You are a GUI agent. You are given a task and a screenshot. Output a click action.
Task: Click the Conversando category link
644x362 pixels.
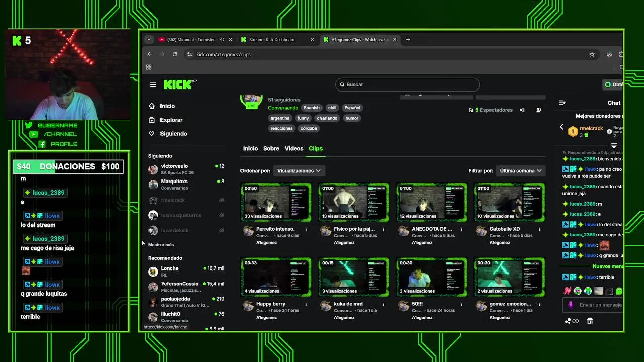click(283, 108)
